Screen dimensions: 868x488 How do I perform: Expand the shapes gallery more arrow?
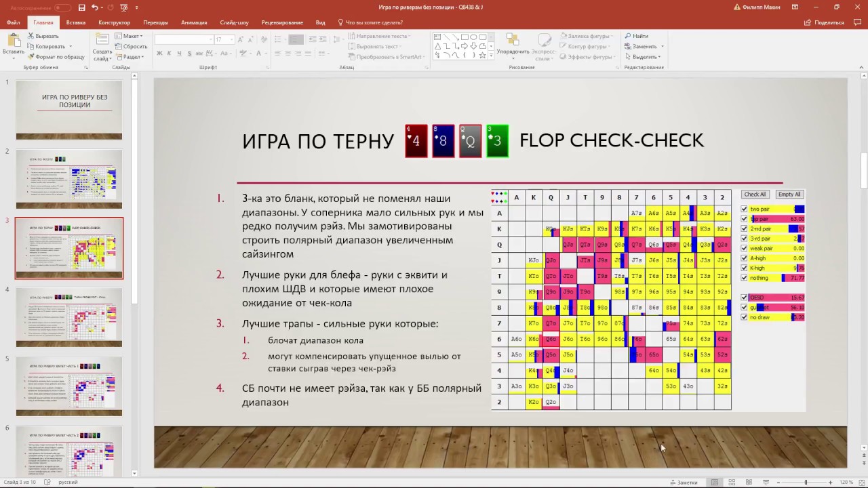tap(490, 56)
